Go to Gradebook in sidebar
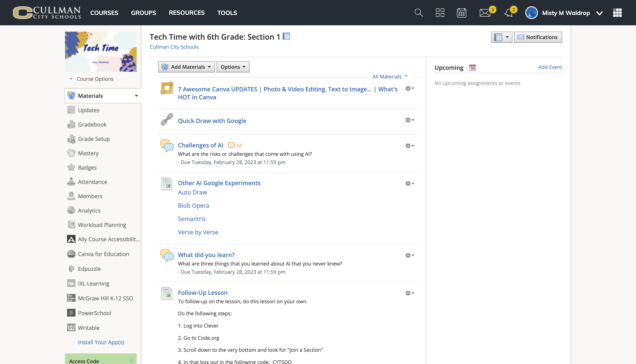 (x=92, y=124)
